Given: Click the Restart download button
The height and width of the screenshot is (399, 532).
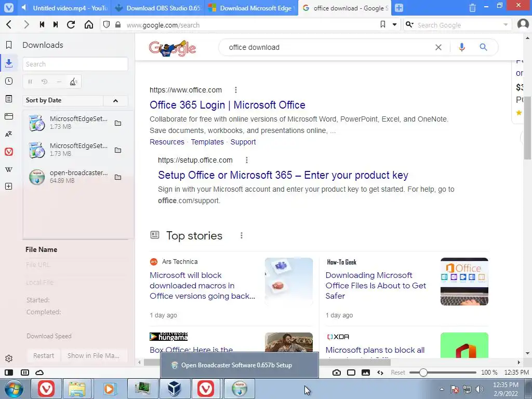Looking at the screenshot, I should (44, 355).
